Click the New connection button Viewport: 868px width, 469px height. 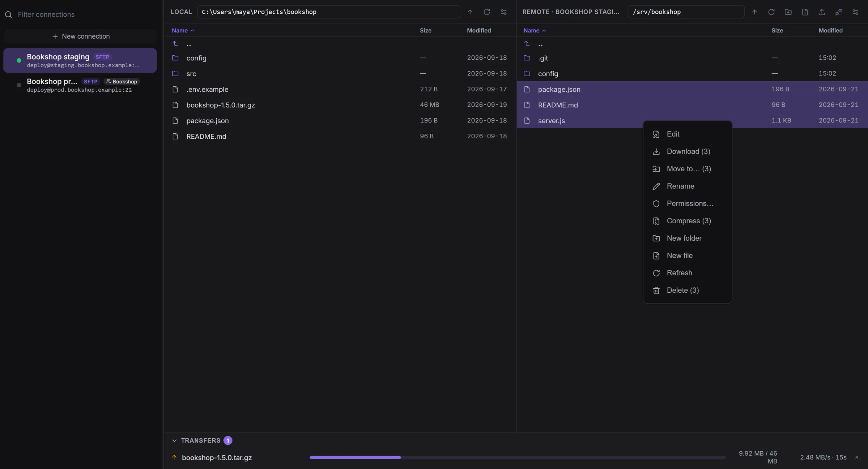pyautogui.click(x=81, y=36)
